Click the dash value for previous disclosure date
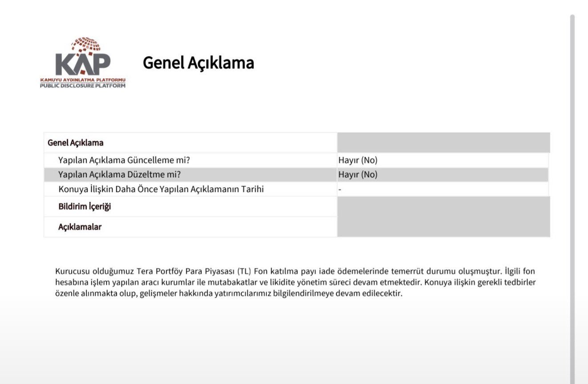The height and width of the screenshot is (384, 588). coord(339,189)
